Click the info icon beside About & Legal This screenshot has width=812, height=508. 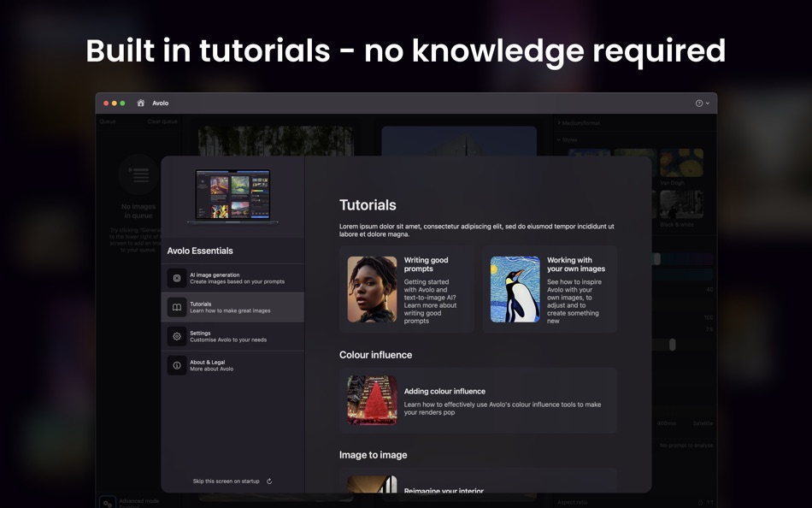coord(177,365)
